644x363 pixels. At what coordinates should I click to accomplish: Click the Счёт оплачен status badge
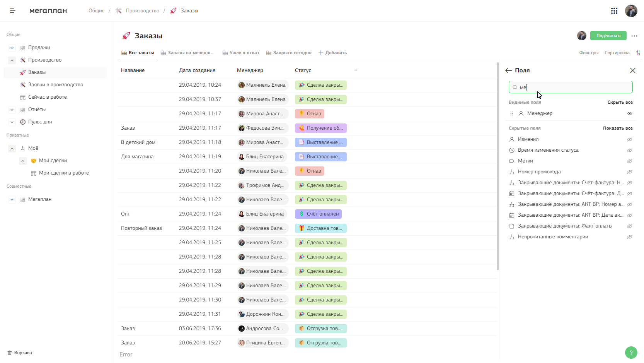click(318, 214)
